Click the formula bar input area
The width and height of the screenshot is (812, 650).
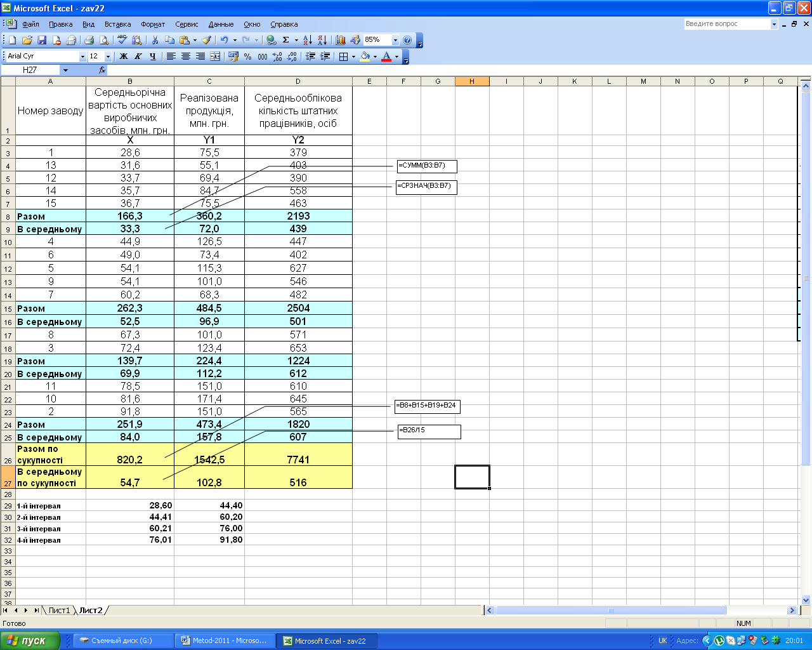pos(459,70)
